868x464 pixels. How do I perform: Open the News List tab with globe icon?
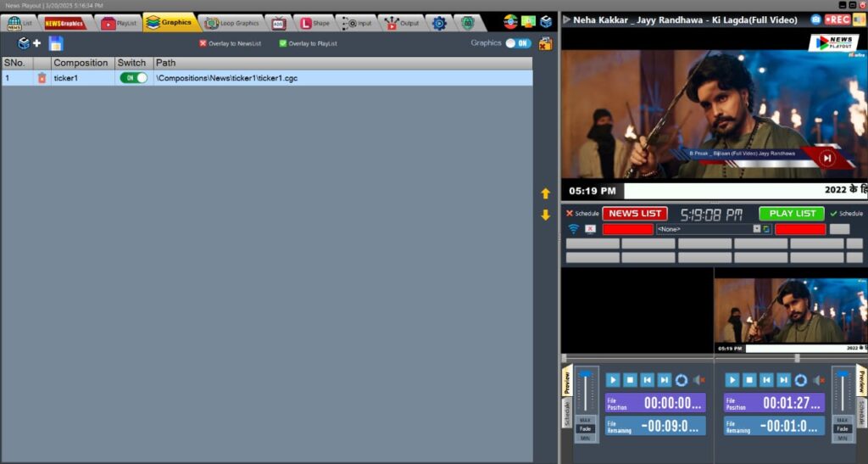pos(19,23)
